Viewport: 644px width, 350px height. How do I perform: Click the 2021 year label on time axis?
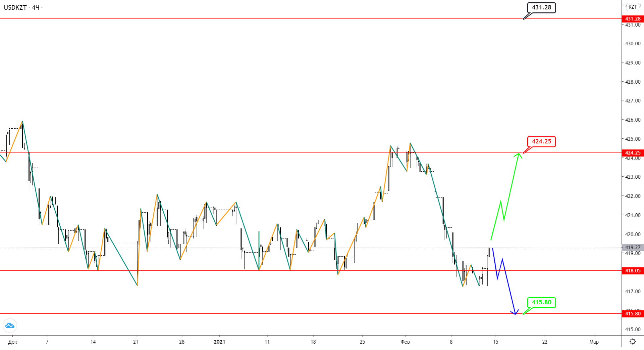click(219, 342)
